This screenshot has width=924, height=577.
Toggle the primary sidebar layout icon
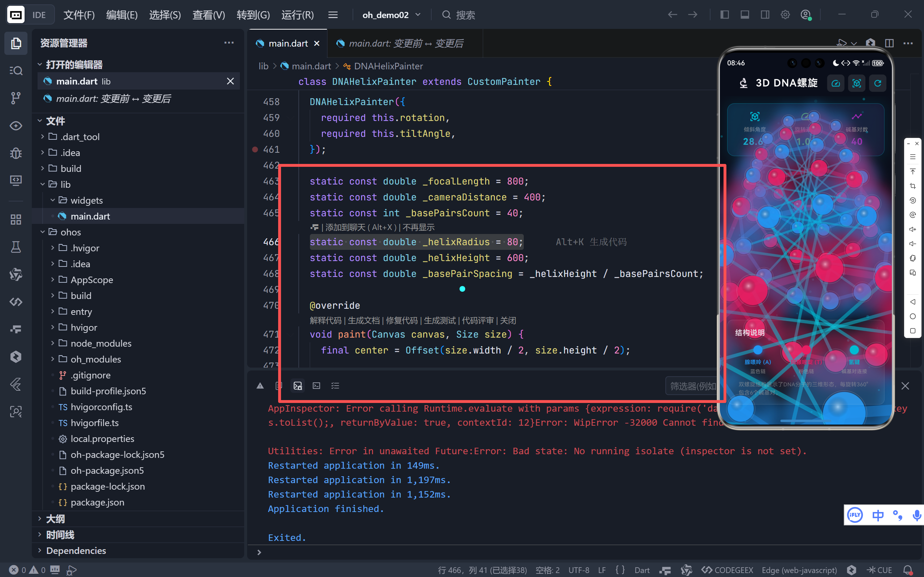724,15
